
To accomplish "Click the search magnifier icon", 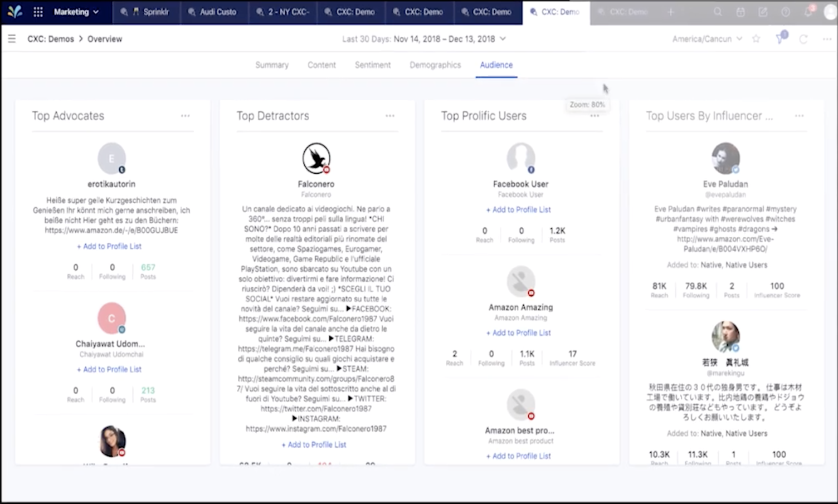I will coord(718,12).
